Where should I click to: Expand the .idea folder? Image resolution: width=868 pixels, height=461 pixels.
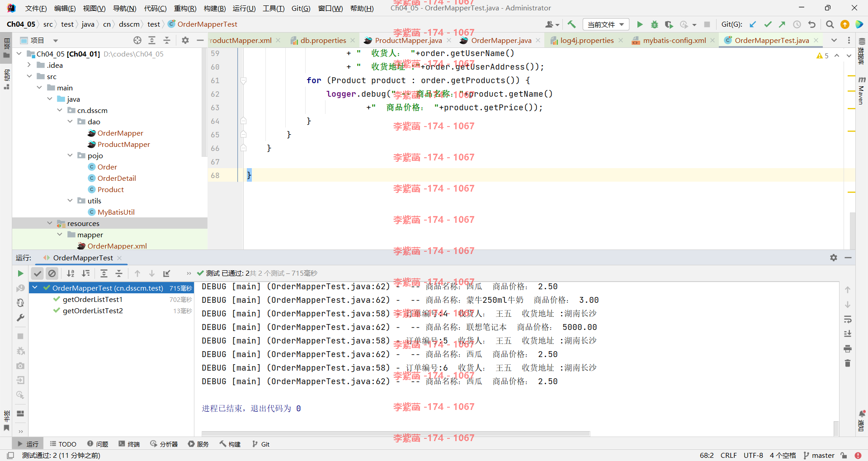pos(29,65)
